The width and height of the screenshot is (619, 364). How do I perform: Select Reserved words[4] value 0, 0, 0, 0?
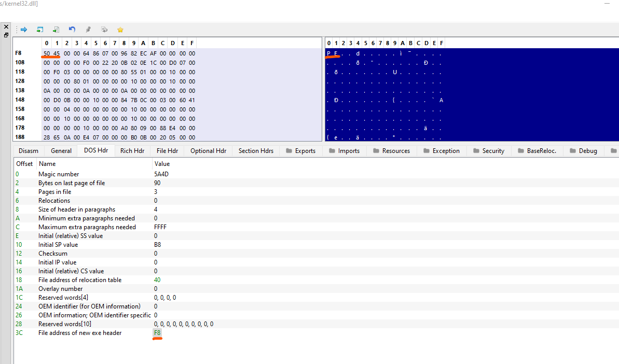click(x=165, y=298)
